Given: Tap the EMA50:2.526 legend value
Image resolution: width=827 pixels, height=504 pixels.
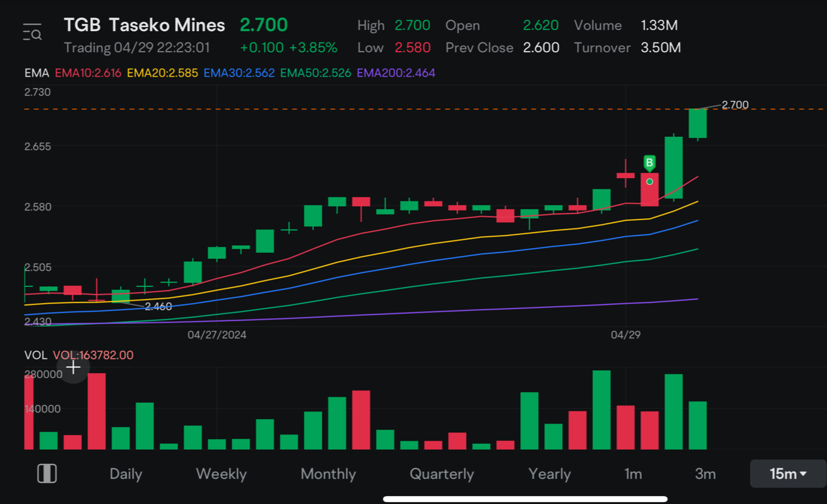Looking at the screenshot, I should 315,73.
